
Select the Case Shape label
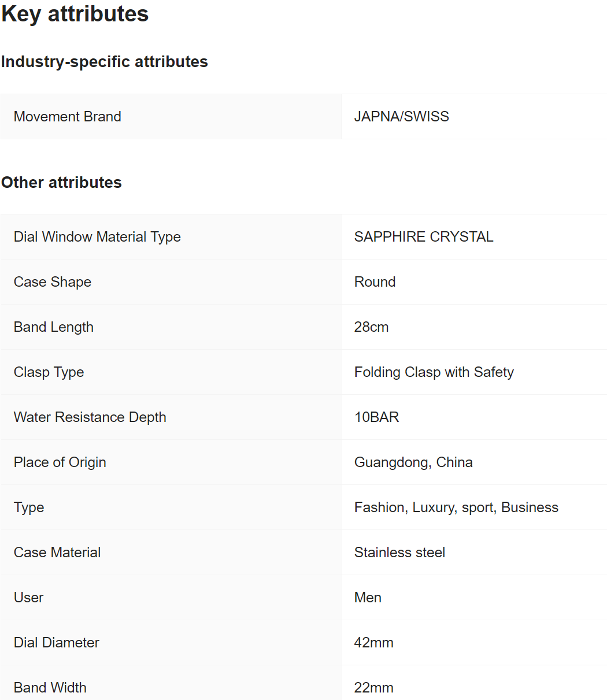click(x=53, y=282)
